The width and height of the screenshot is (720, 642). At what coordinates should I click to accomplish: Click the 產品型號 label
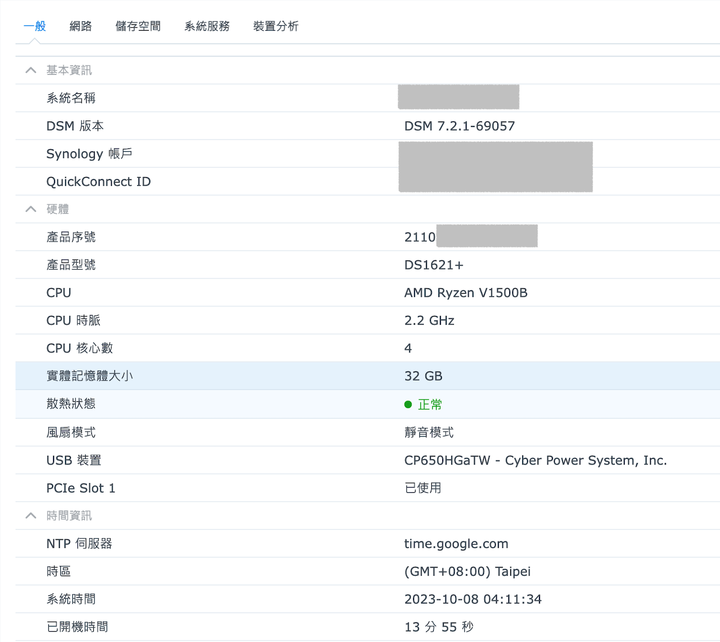(71, 265)
